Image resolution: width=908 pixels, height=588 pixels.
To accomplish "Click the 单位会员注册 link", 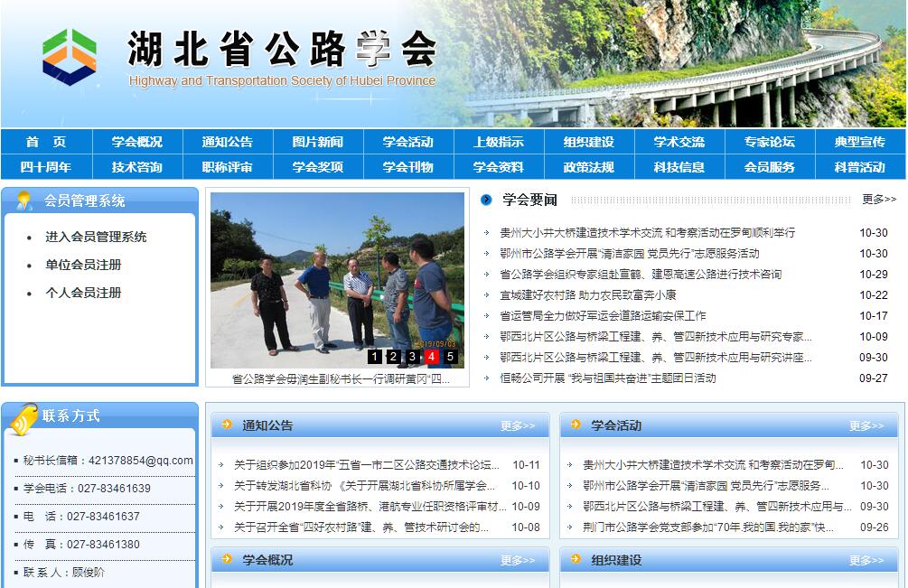I will pyautogui.click(x=83, y=265).
